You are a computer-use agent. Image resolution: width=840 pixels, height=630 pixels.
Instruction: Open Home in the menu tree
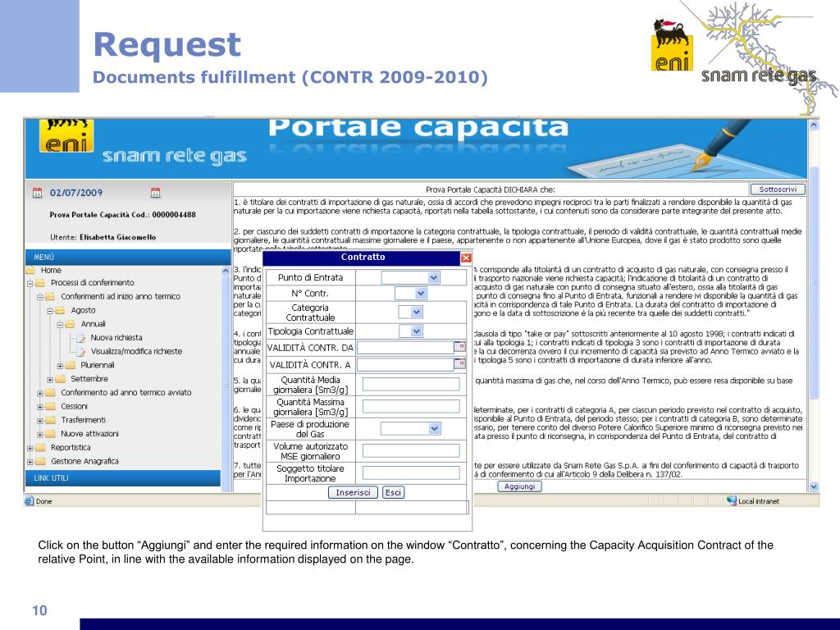pyautogui.click(x=51, y=271)
